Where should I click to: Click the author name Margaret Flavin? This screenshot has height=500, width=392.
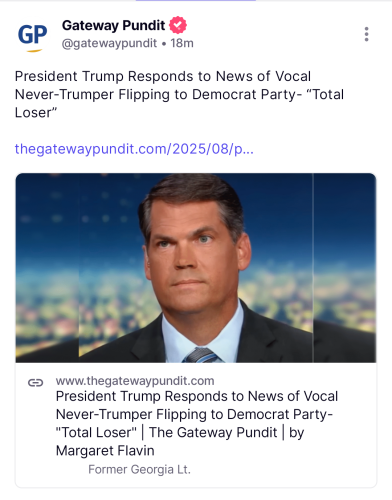tap(105, 451)
